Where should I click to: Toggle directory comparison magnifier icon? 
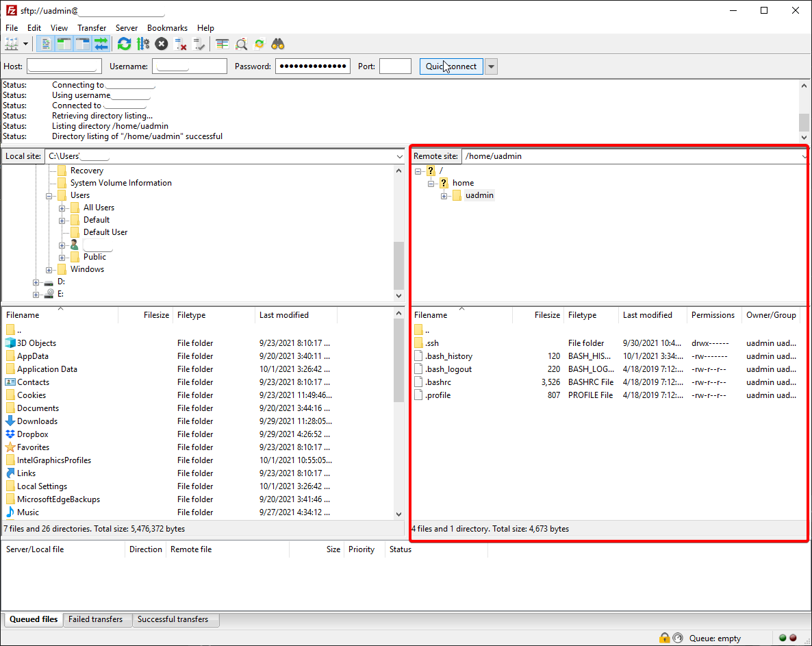point(241,44)
